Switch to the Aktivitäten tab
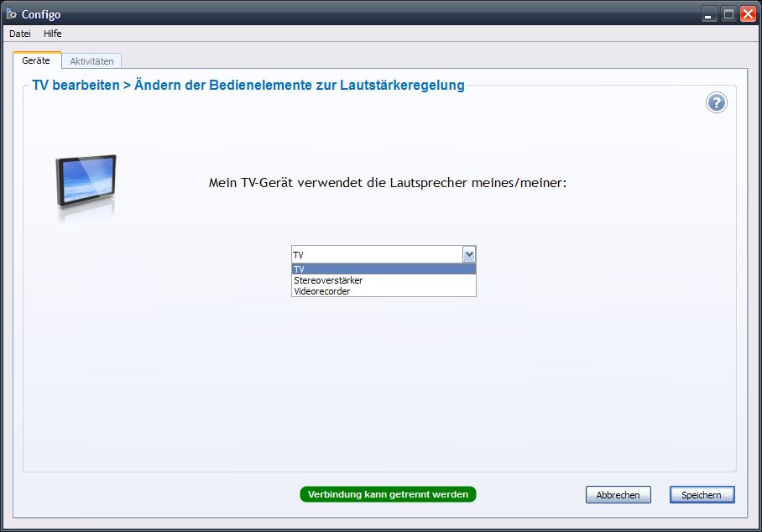Image resolution: width=762 pixels, height=532 pixels. pos(91,61)
